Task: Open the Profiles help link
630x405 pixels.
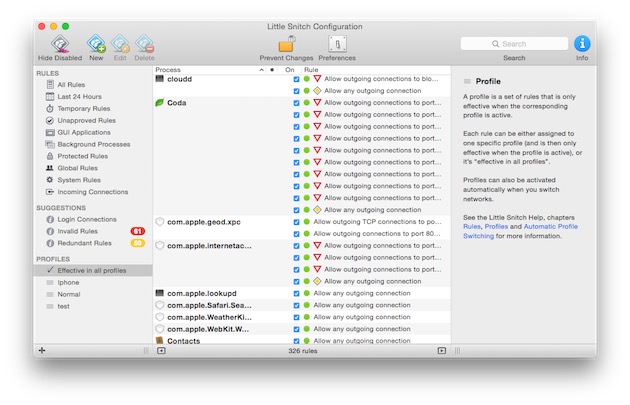Action: (x=496, y=227)
